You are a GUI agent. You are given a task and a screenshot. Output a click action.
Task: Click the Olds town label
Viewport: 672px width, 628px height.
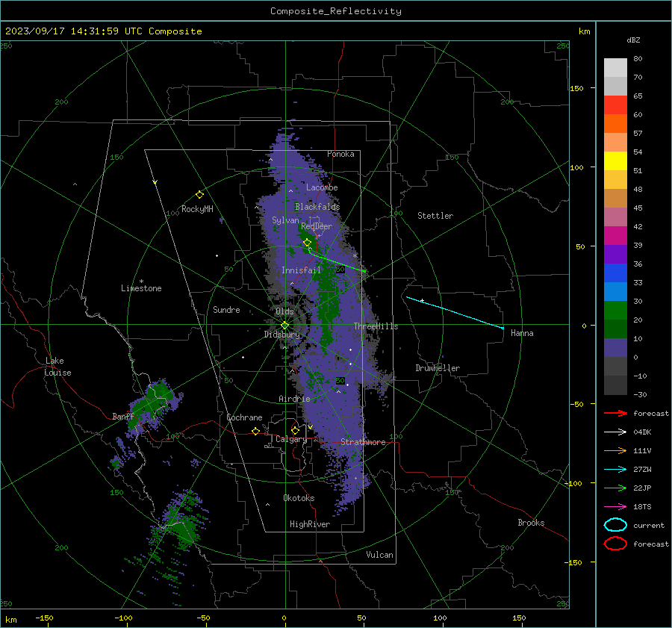pos(284,311)
